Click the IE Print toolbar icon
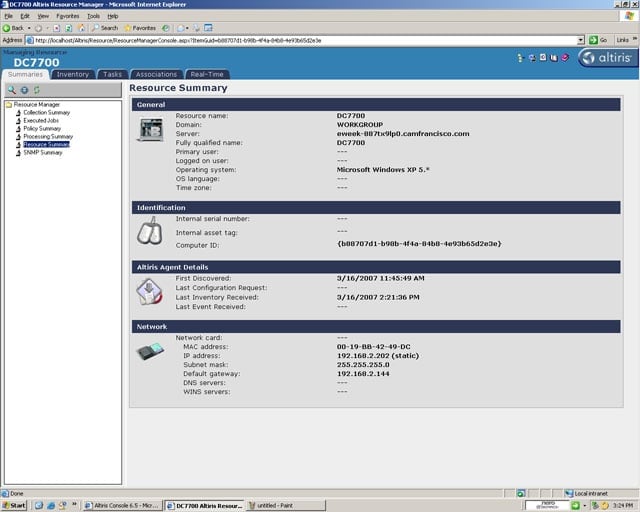This screenshot has width=640, height=512. 197,28
